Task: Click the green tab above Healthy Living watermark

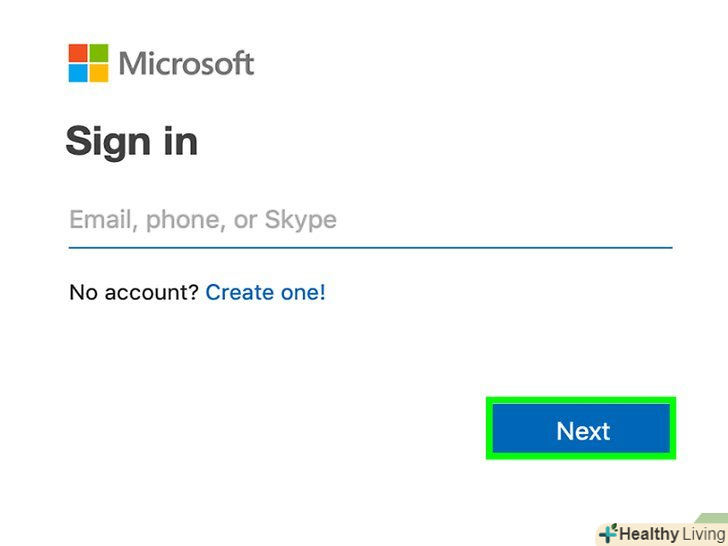Action: click(x=712, y=519)
